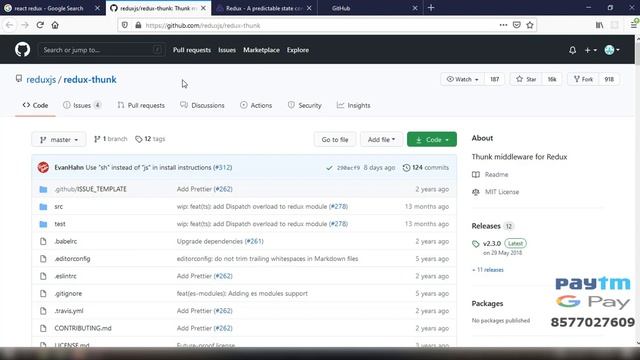
Task: Open Pull requests in the top nav
Action: coord(192,50)
